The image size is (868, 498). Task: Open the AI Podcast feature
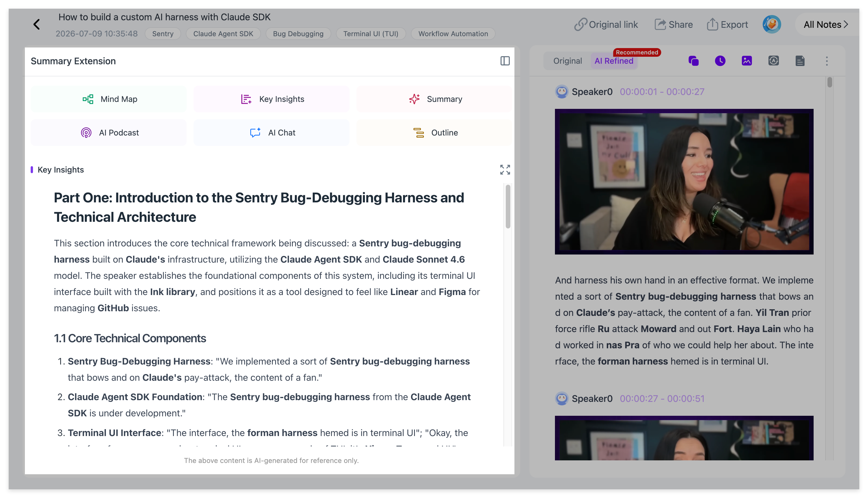pos(109,132)
